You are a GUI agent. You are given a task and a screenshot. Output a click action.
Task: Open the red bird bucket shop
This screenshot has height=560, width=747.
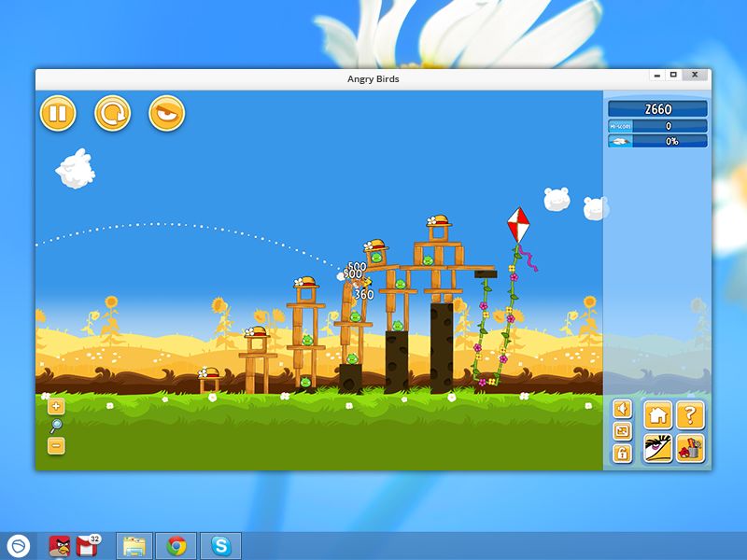click(690, 448)
